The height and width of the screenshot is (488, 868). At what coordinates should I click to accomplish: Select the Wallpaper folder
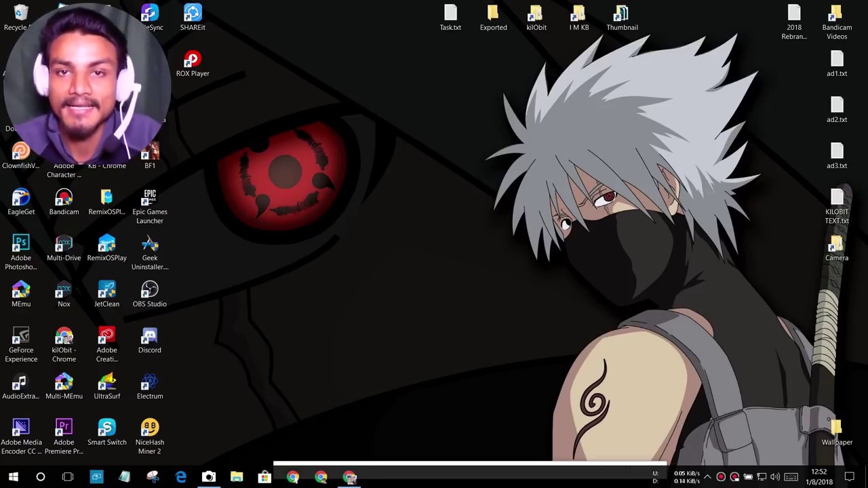[837, 432]
